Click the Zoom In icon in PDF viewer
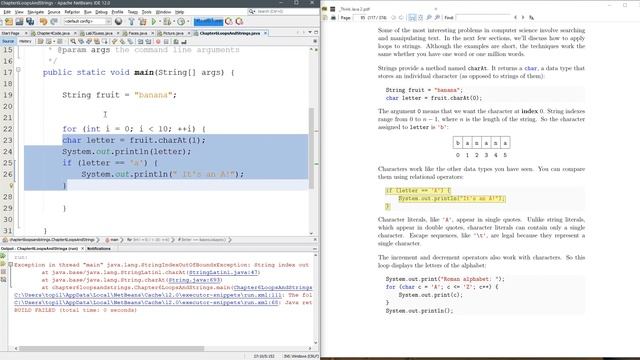640x360 pixels. pos(437,18)
